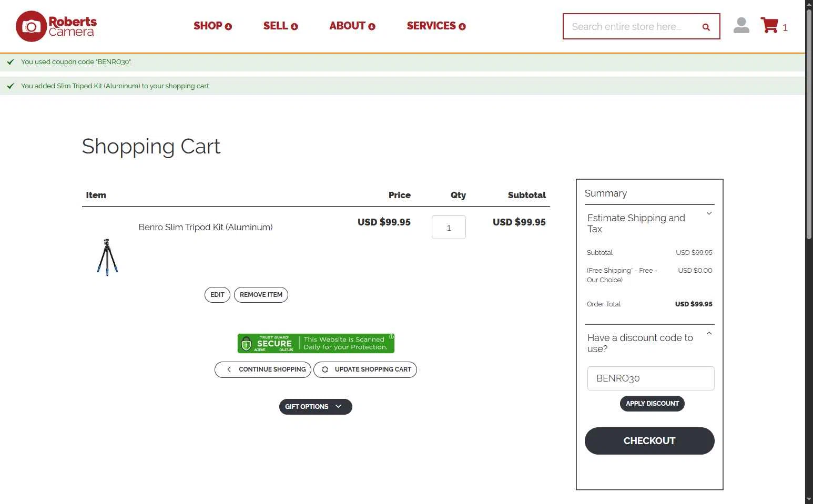Viewport: 813px width, 504px height.
Task: Click the shipping 'USD $0.00' value
Action: (x=695, y=271)
